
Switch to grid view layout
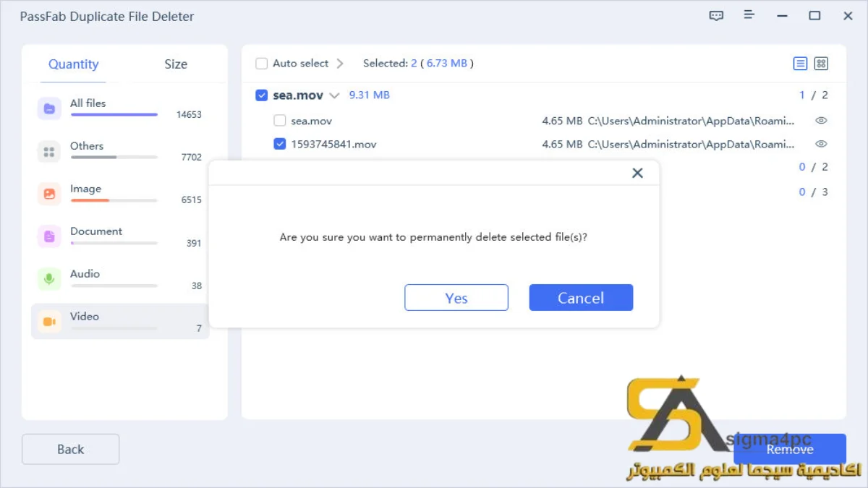821,64
